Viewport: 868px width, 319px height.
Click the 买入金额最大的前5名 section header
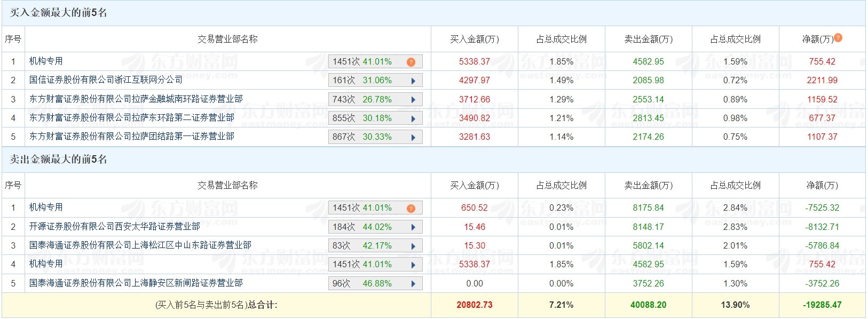pos(58,13)
